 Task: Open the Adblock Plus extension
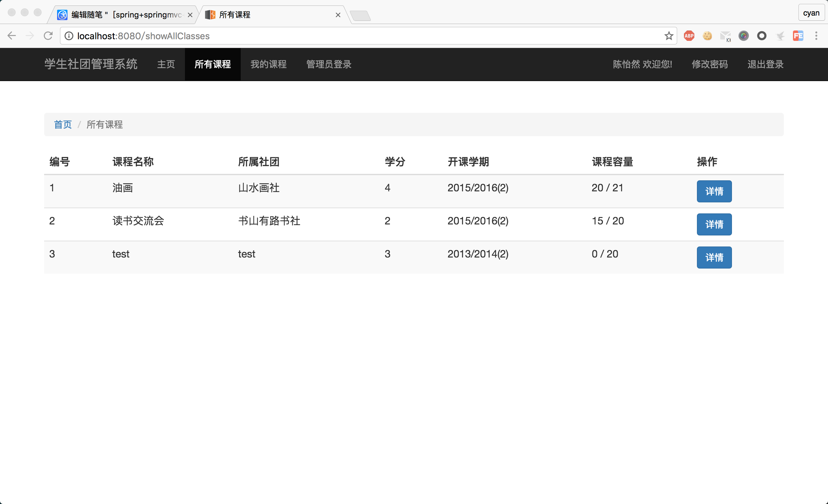[689, 36]
